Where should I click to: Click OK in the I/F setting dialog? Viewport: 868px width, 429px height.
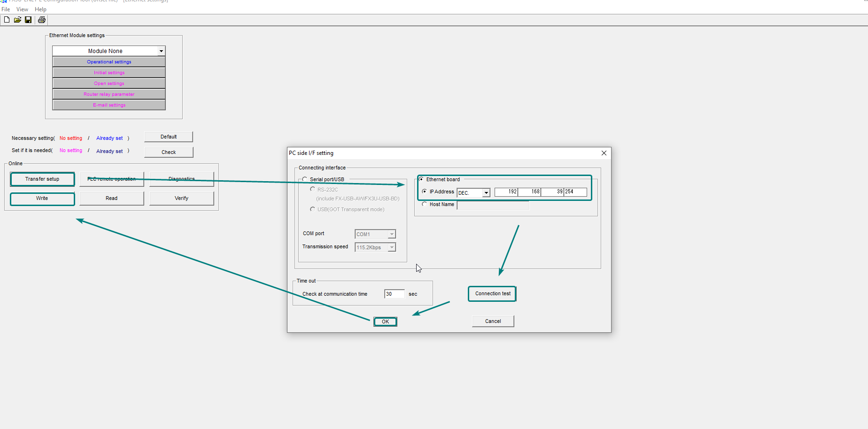click(385, 322)
